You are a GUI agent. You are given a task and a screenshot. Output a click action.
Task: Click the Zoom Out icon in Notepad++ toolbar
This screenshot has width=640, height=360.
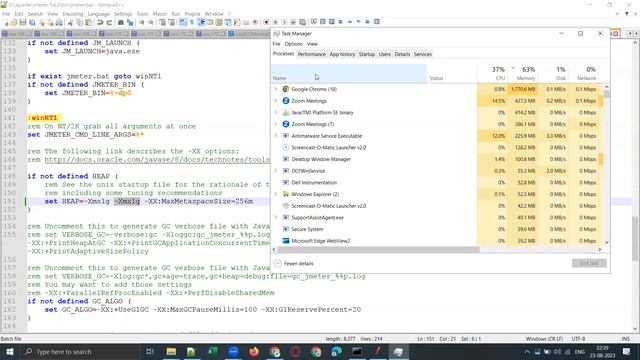click(151, 22)
